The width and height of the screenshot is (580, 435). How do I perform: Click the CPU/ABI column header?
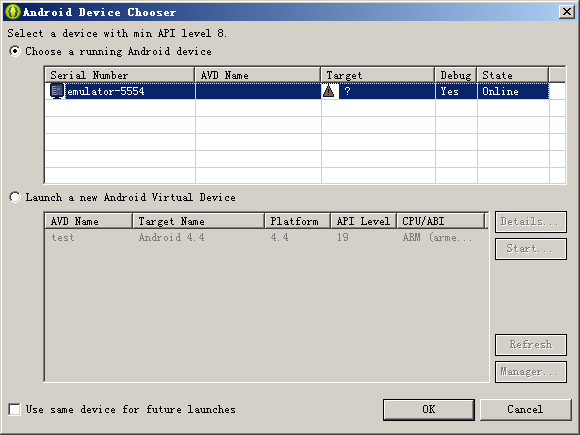pos(441,221)
